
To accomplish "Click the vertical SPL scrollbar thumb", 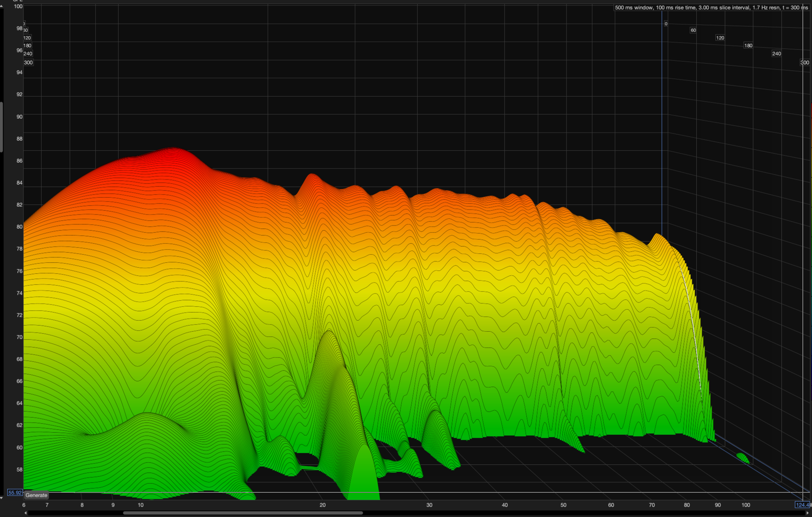I will (x=1, y=127).
